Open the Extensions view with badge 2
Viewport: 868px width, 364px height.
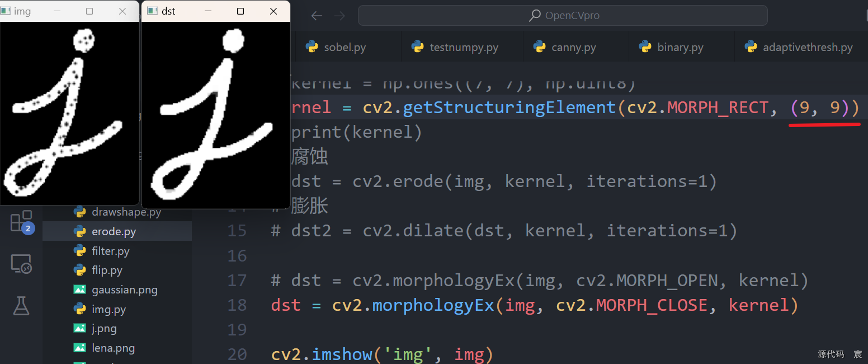point(21,222)
